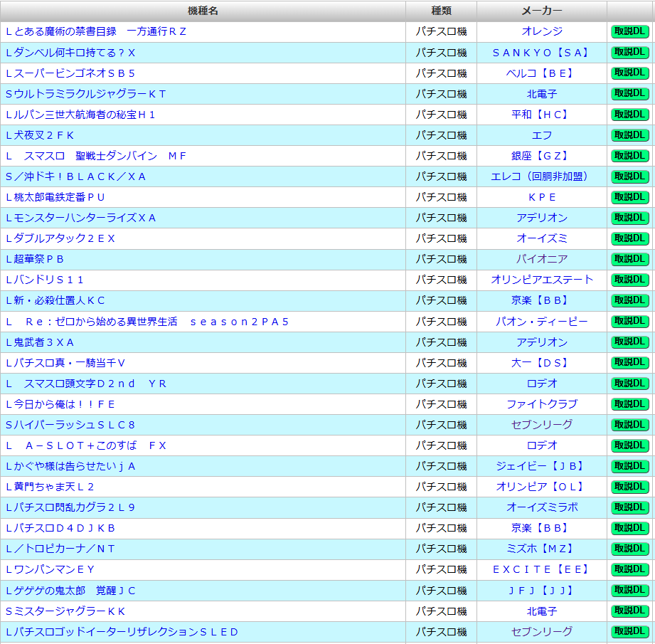Open the 銀座【ＧＺ】 maker link
The width and height of the screenshot is (655, 644).
click(542, 157)
